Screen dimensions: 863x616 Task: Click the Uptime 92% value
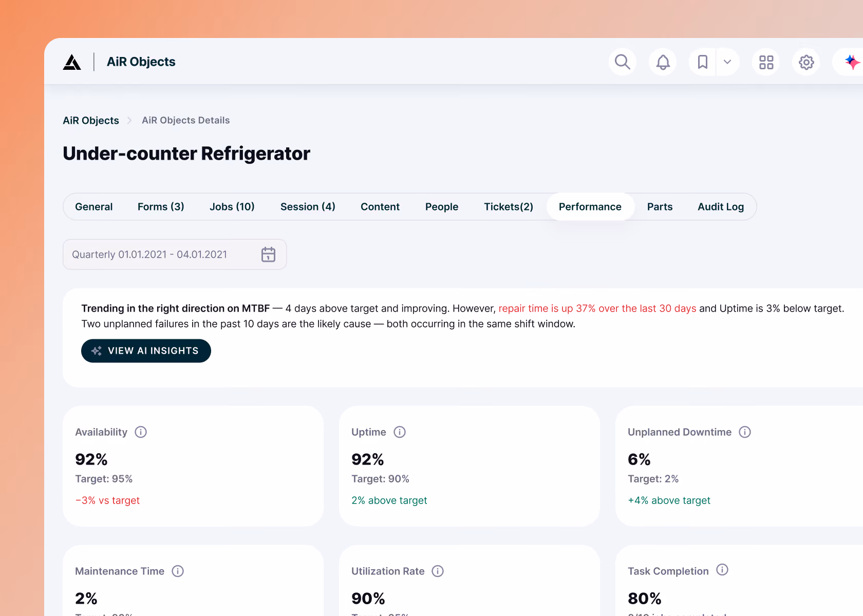368,459
